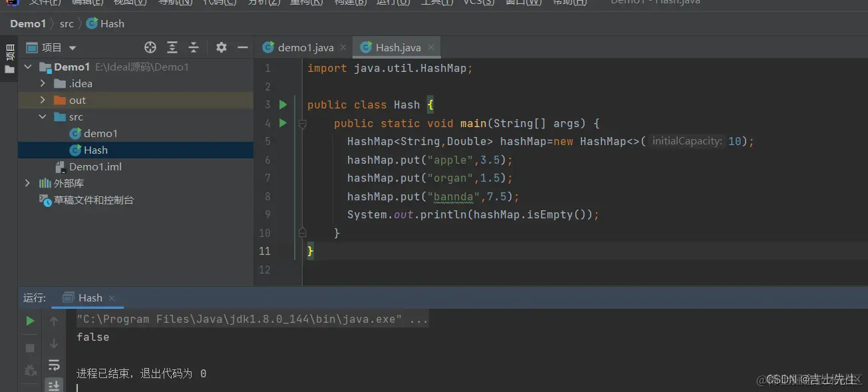Click "public class Hash {" in the editor
The image size is (868, 392).
coord(370,104)
